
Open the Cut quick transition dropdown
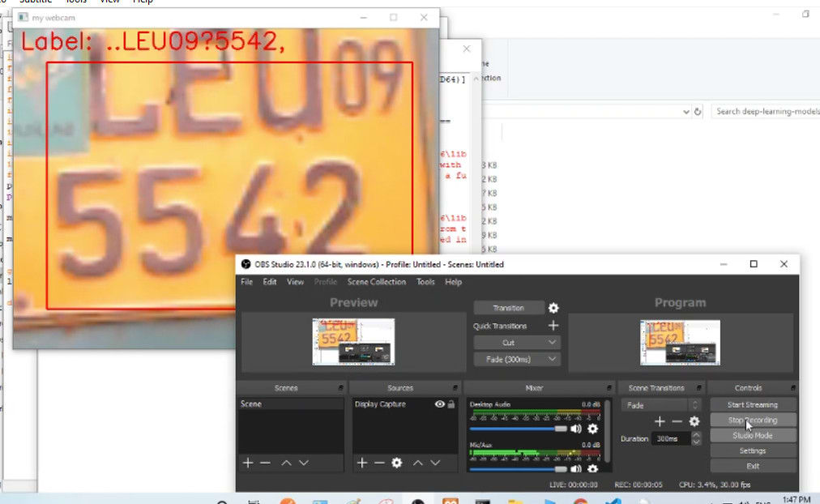(x=517, y=343)
